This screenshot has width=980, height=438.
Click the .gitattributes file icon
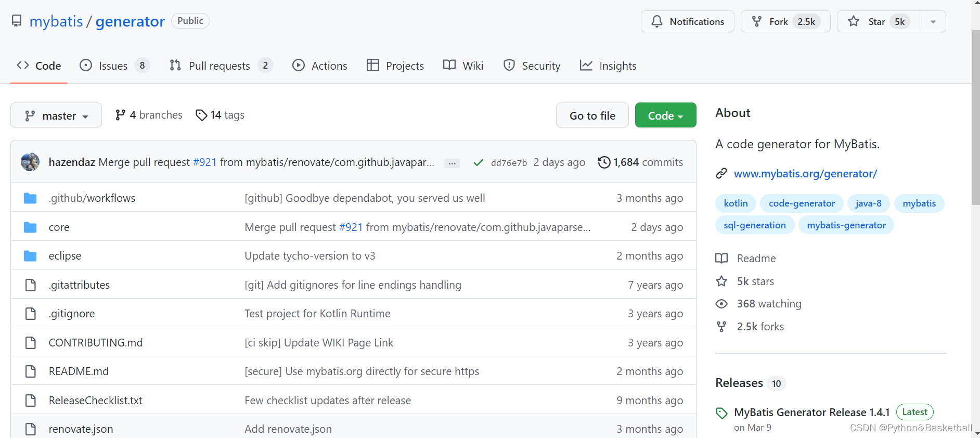click(x=31, y=285)
